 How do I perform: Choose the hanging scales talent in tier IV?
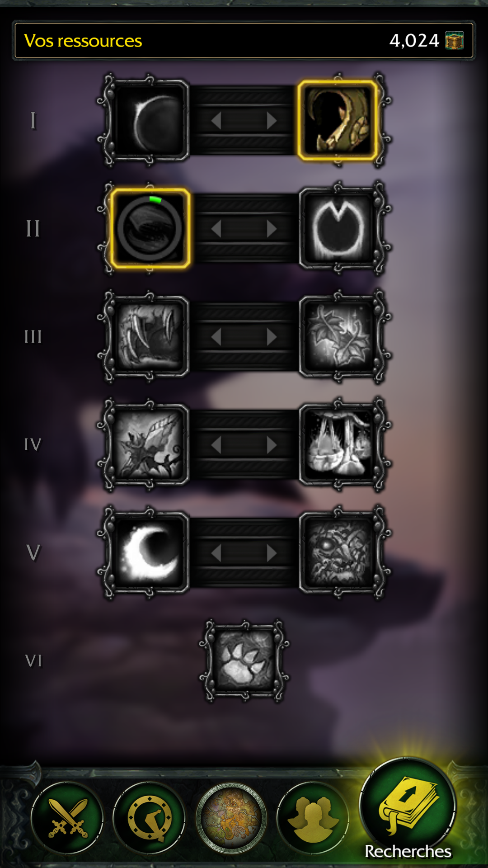click(338, 444)
